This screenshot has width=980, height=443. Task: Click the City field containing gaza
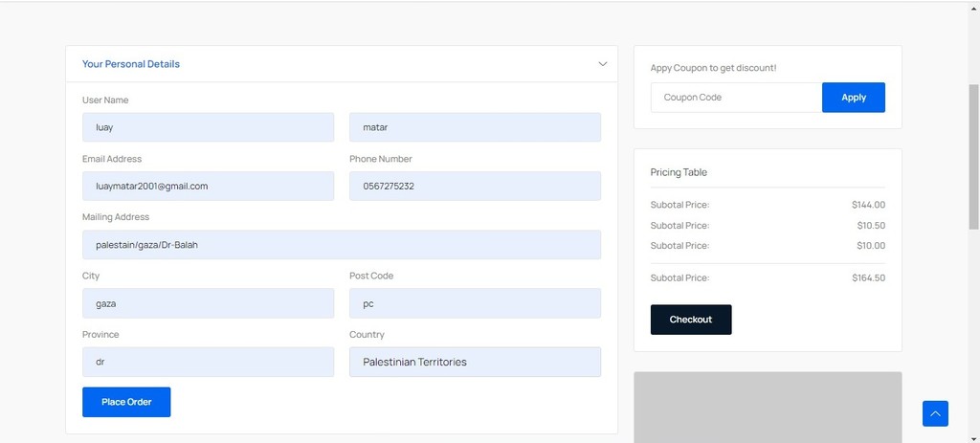208,303
